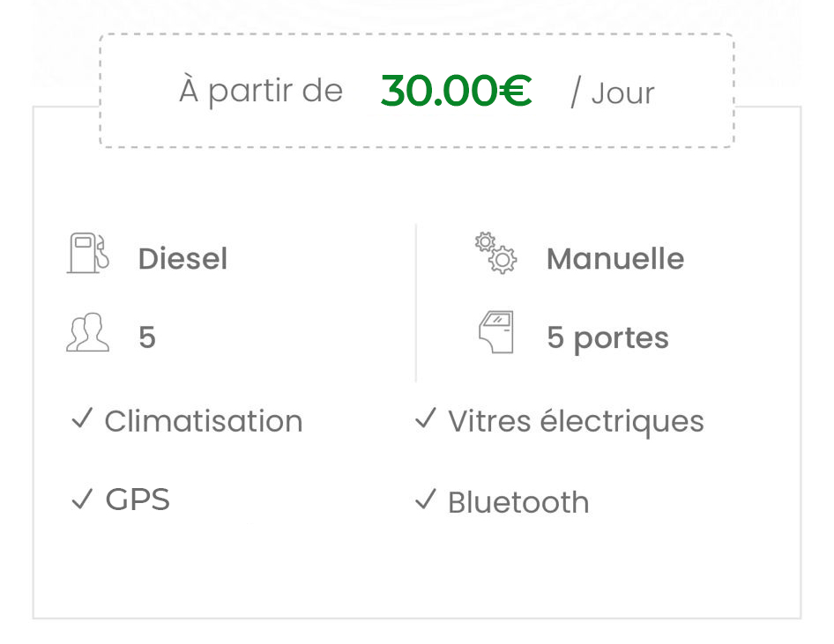Click the / Jour label
This screenshot has height=644, width=834.
[612, 93]
